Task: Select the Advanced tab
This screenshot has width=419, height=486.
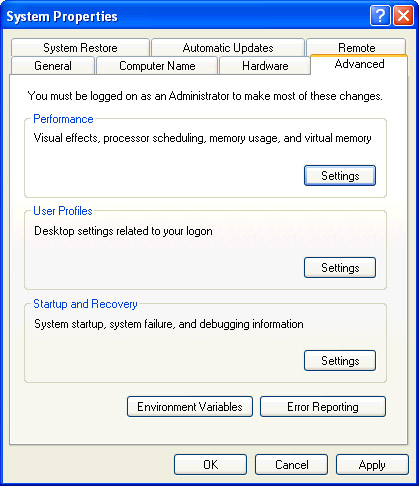Action: [359, 64]
